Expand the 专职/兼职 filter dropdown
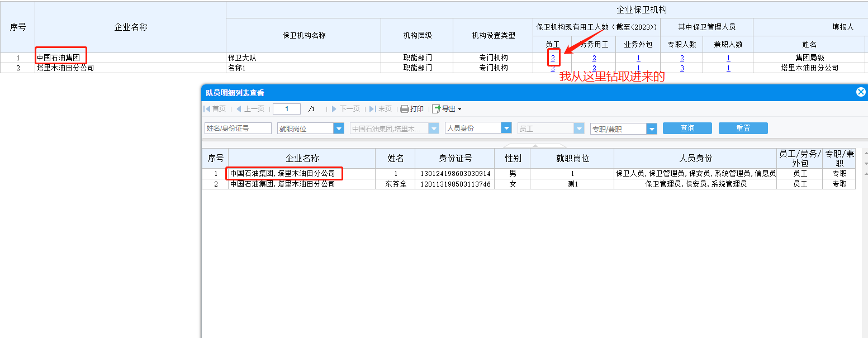 (x=652, y=129)
